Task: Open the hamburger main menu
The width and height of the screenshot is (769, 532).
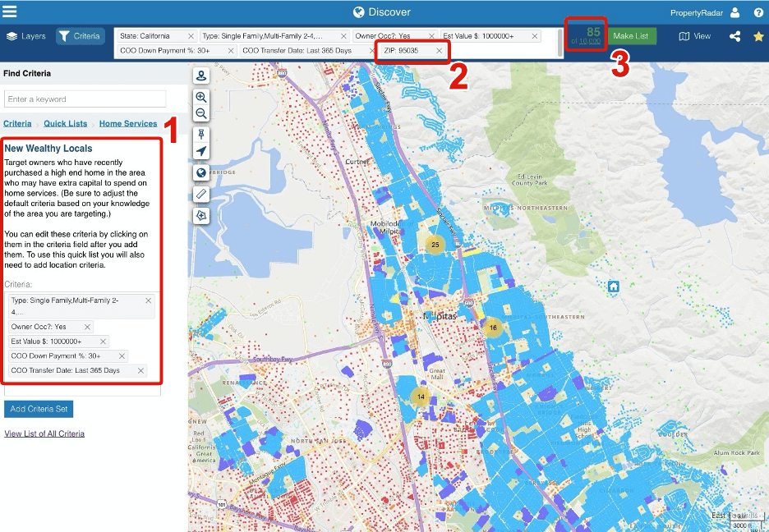Action: 9,11
